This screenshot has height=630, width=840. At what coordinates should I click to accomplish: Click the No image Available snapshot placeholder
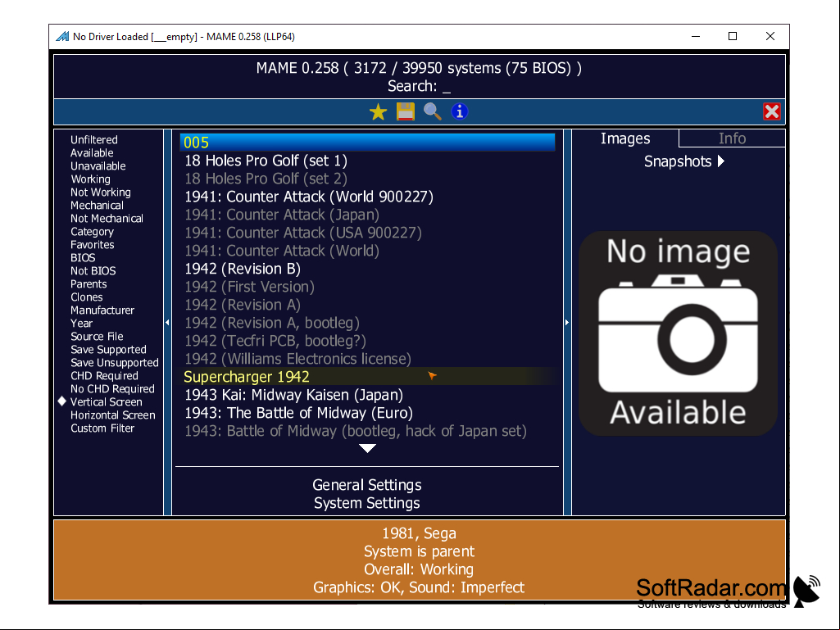tap(678, 333)
